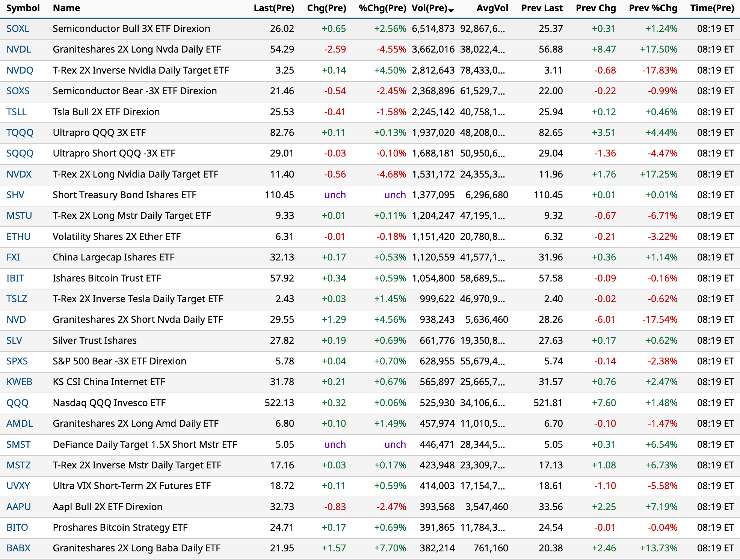740x560 pixels.
Task: Sort by the Vol(Pre) descending arrow
Action: tap(451, 10)
